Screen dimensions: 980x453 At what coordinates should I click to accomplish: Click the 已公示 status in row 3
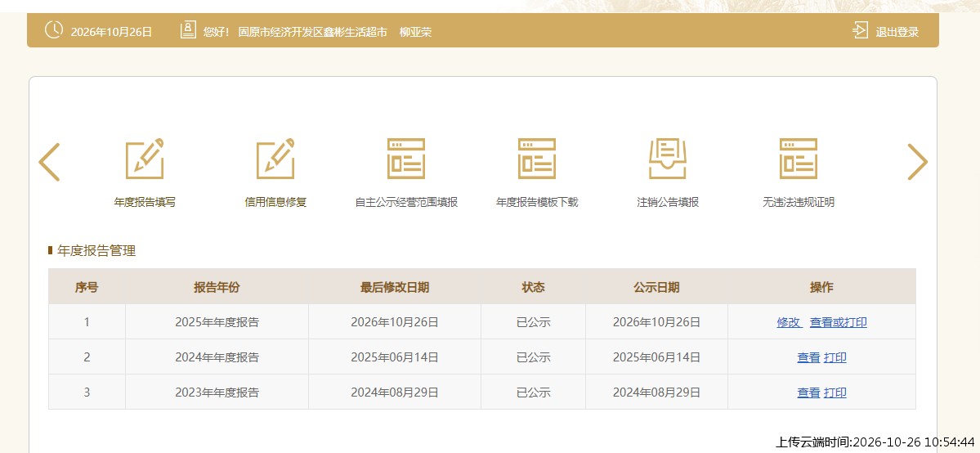[x=533, y=392]
